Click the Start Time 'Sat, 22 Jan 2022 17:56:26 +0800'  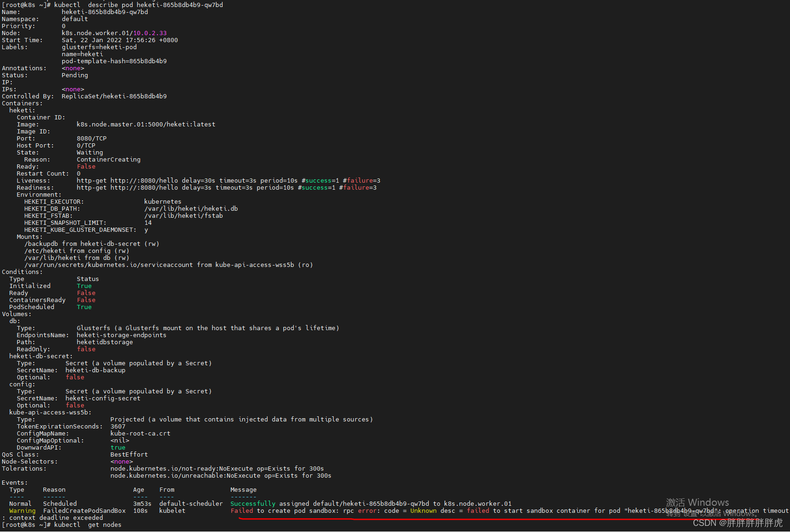(120, 40)
